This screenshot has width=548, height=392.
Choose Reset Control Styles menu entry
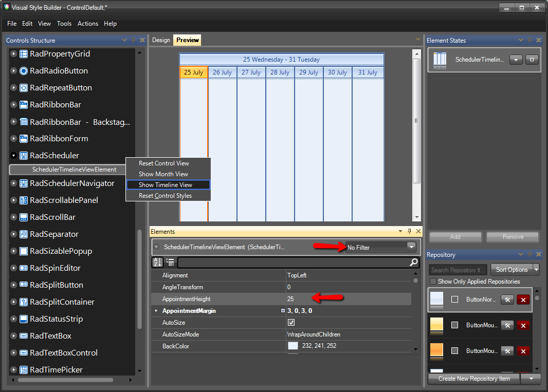(x=168, y=196)
